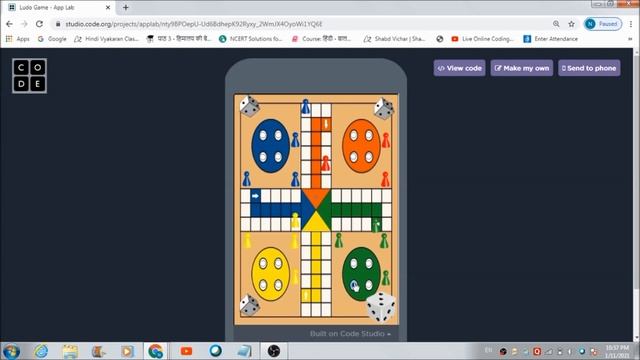The height and width of the screenshot is (360, 640).
Task: Open a new browser tab
Action: tap(126, 7)
